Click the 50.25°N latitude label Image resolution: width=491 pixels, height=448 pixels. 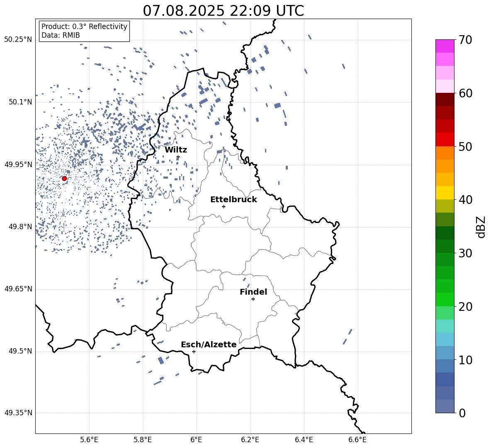[x=18, y=40]
